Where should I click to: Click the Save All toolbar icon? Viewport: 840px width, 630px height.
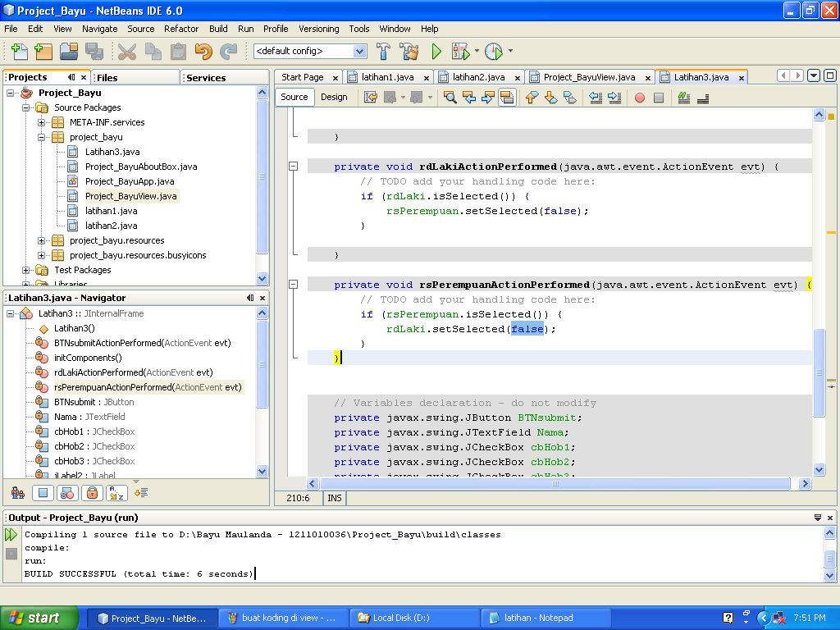coord(94,52)
